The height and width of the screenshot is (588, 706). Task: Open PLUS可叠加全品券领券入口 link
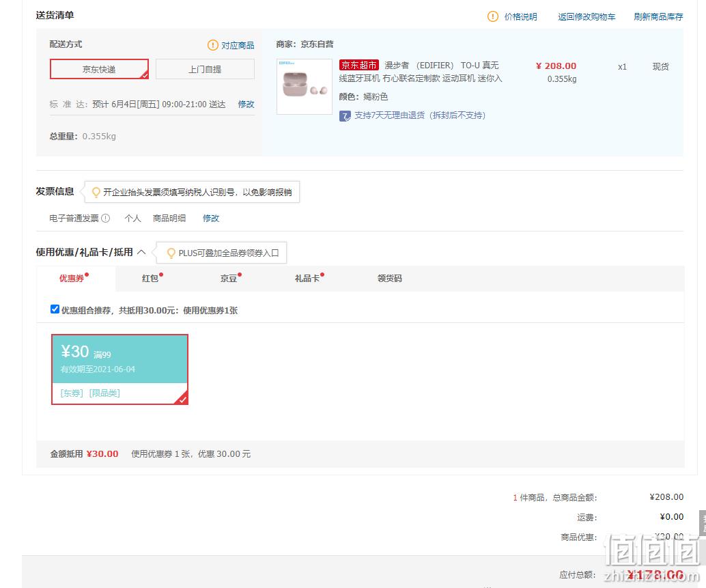(x=229, y=253)
